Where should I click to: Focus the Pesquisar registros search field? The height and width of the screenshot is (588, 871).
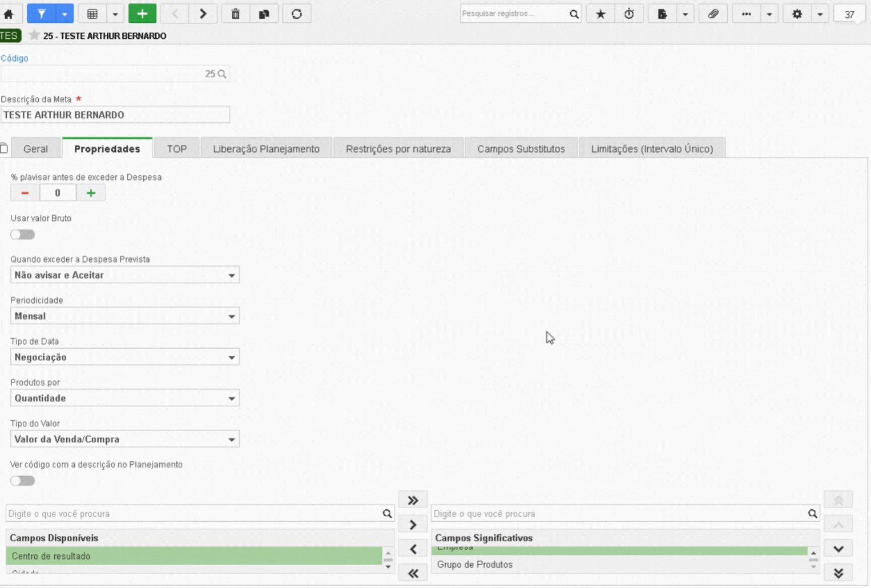click(514, 14)
